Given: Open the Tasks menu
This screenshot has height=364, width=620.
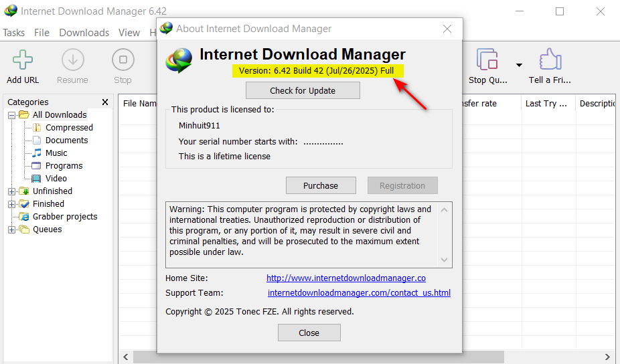Looking at the screenshot, I should (x=14, y=32).
